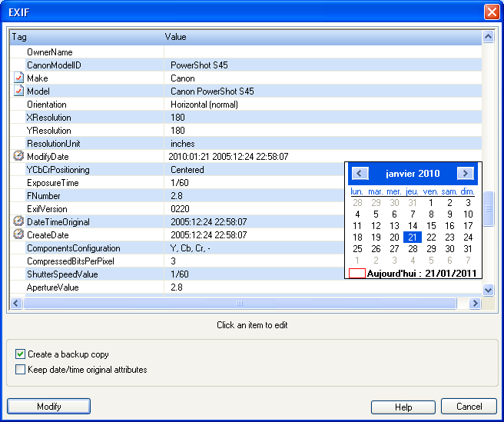This screenshot has height=422, width=504.
Task: Click the Value column header
Action: pos(323,37)
